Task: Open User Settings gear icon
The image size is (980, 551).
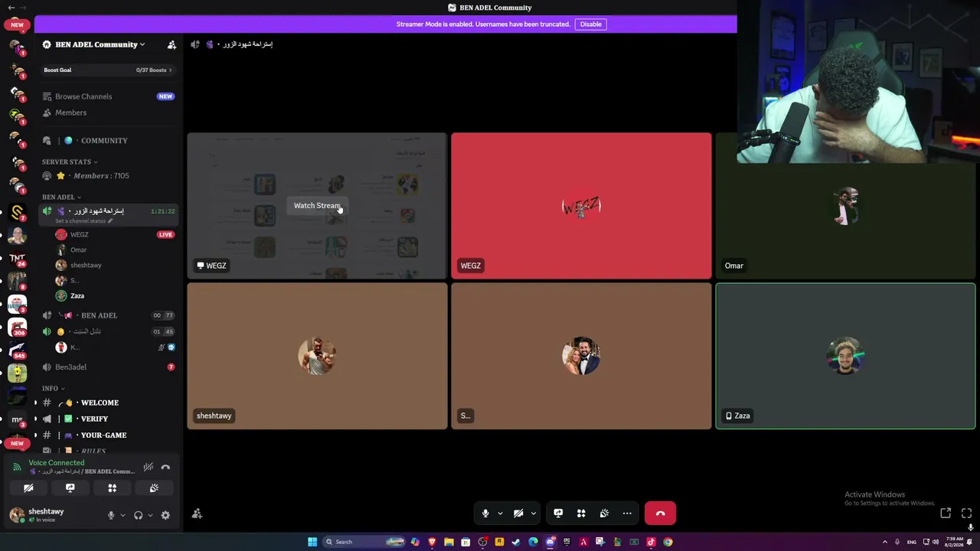Action: click(x=165, y=515)
